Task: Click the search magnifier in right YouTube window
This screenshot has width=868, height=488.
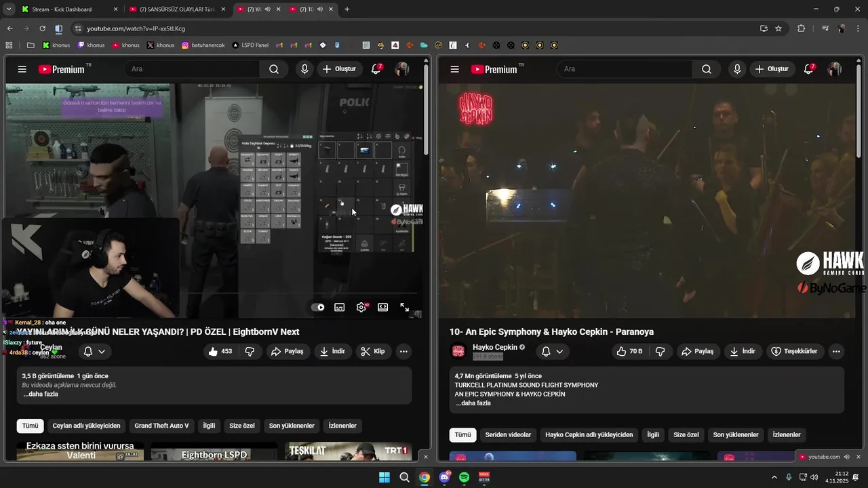Action: pos(707,69)
